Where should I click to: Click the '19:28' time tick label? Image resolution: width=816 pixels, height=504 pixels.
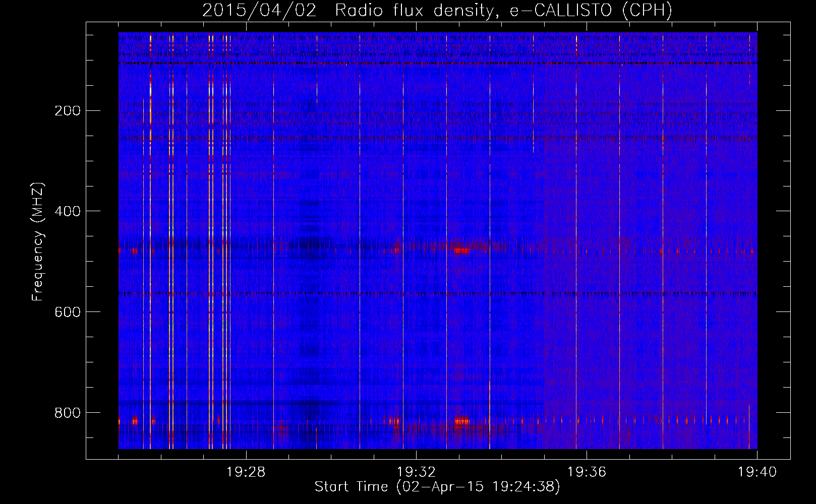246,472
